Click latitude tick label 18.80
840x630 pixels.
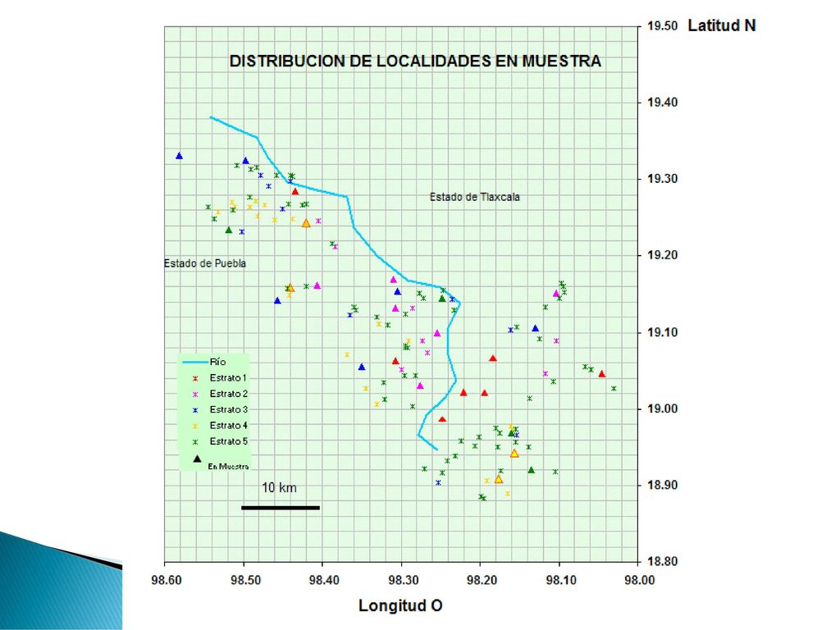pos(663,562)
